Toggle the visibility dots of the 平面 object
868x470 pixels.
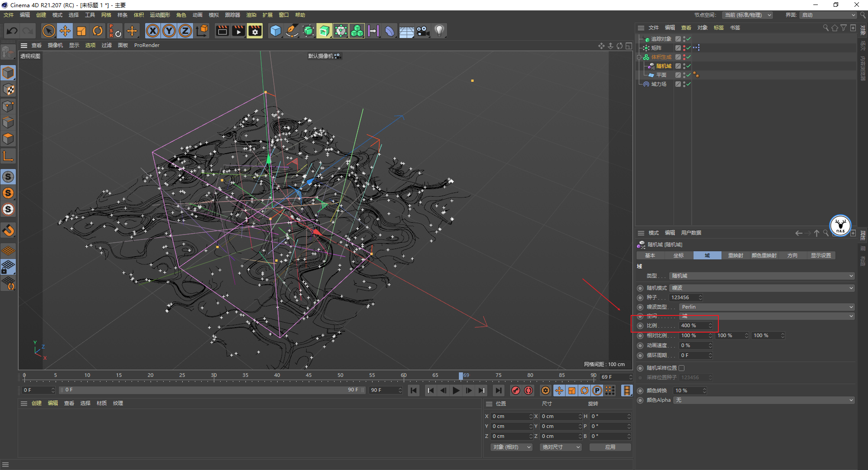tap(684, 75)
